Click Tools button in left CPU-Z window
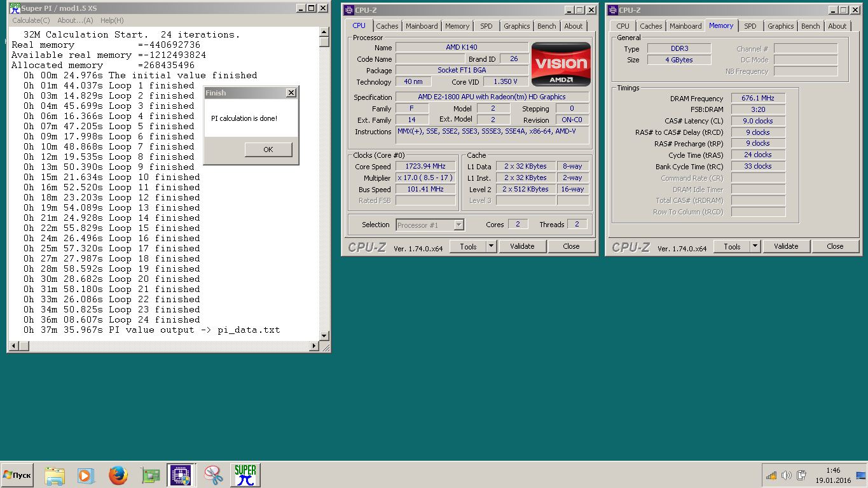This screenshot has width=868, height=488. pos(468,246)
